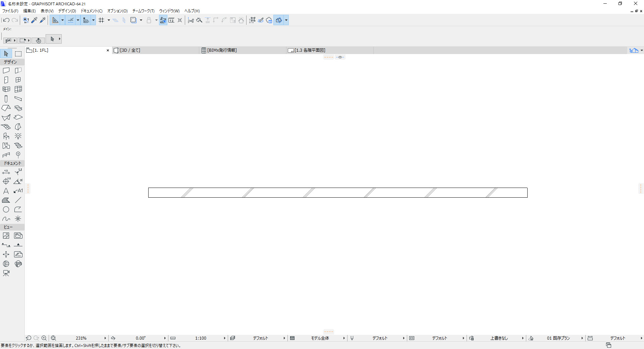Open the モデル全体 partial structure display
The image size is (644, 349).
pos(320,338)
